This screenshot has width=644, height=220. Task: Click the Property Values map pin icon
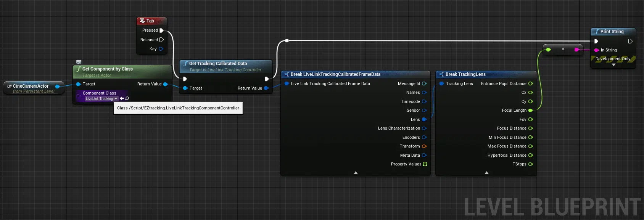pos(425,164)
